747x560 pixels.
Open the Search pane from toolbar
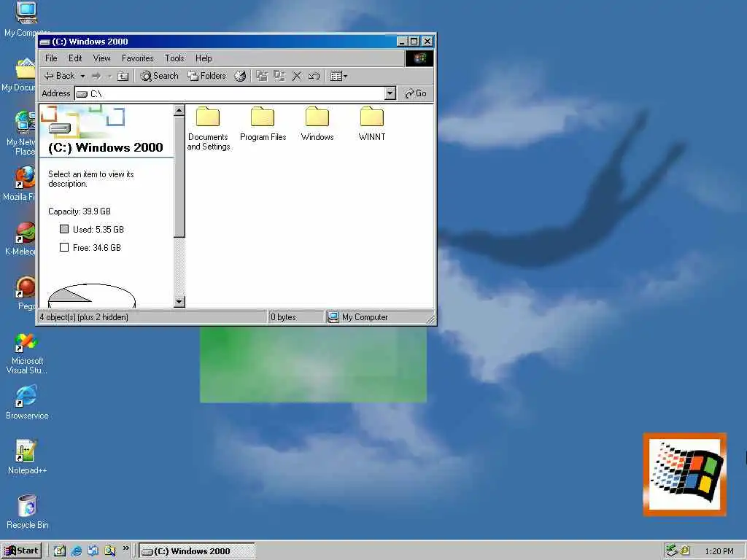click(159, 76)
